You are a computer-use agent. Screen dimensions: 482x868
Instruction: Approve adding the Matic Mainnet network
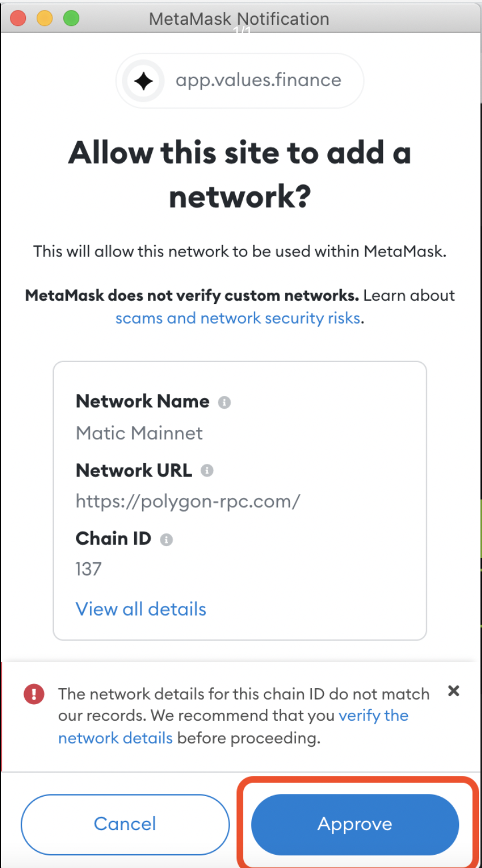click(x=355, y=824)
